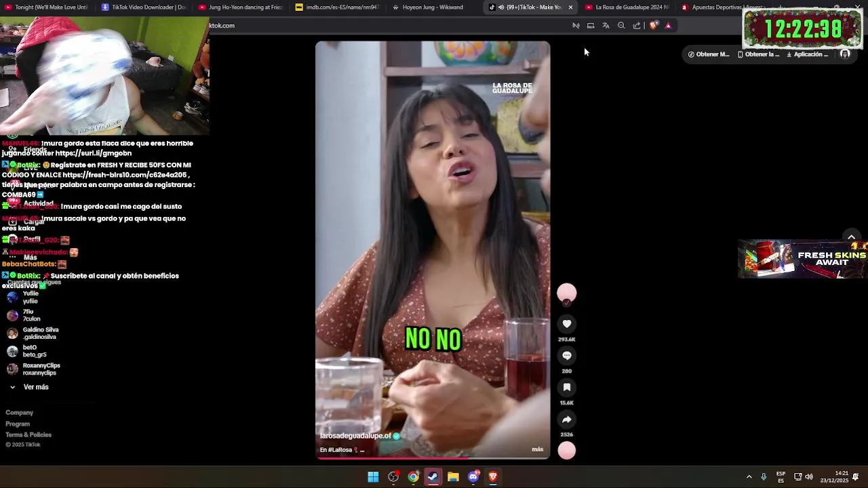Switch to 'La Rosa de Guadalupe 2024' tab

coord(627,7)
